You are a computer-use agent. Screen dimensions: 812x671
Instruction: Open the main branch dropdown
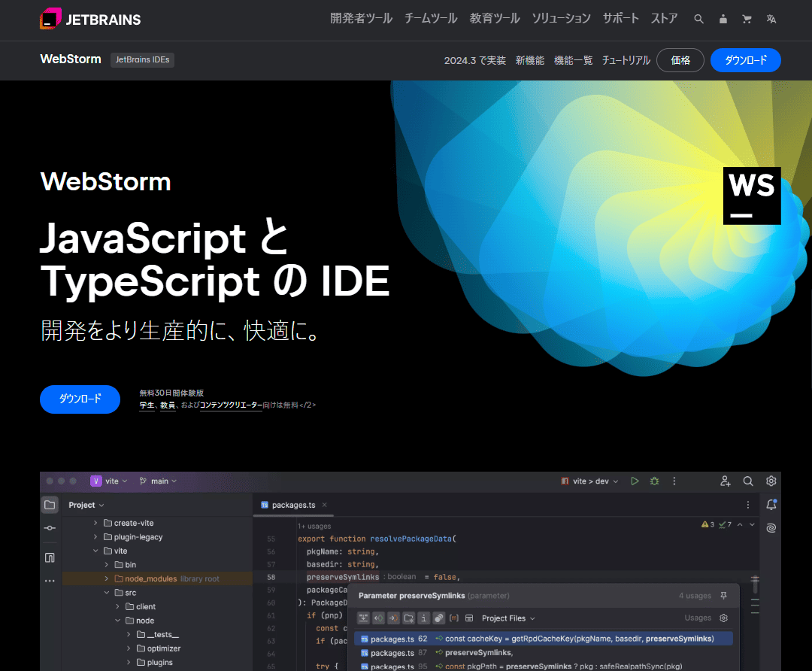pos(158,481)
